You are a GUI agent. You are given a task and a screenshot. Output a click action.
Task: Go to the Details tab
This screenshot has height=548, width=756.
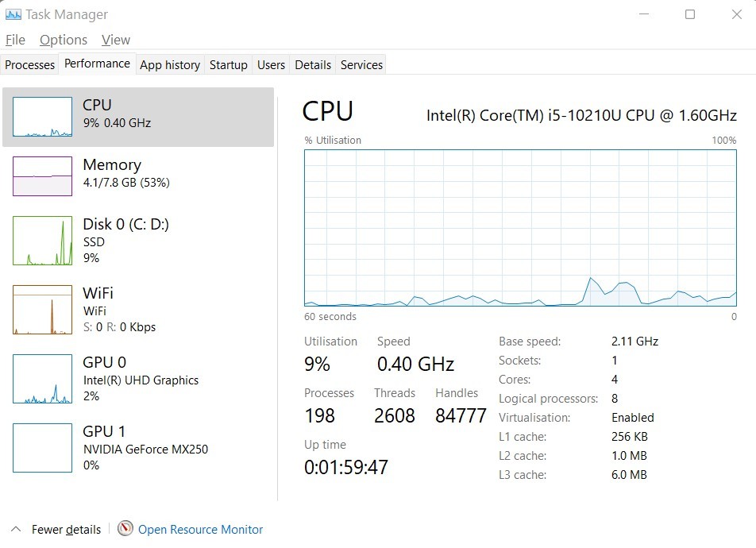click(313, 64)
